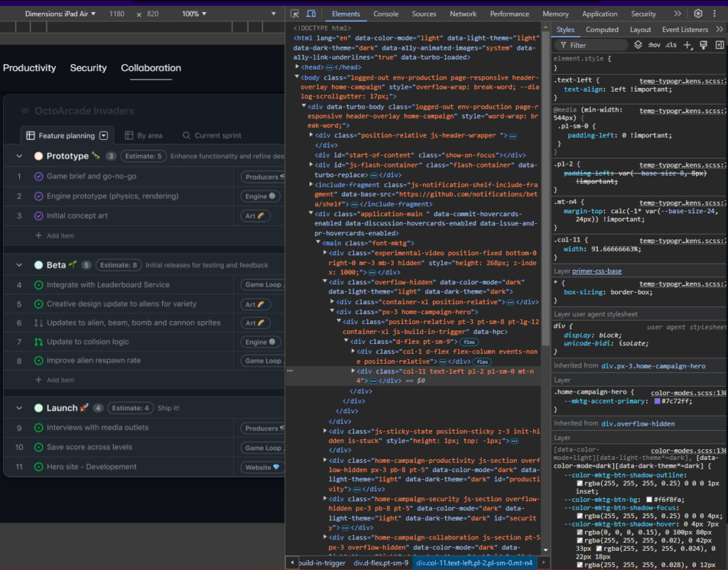
Task: Select div.d-flex.pt-sm-9 breadcrumb
Action: coord(381,563)
